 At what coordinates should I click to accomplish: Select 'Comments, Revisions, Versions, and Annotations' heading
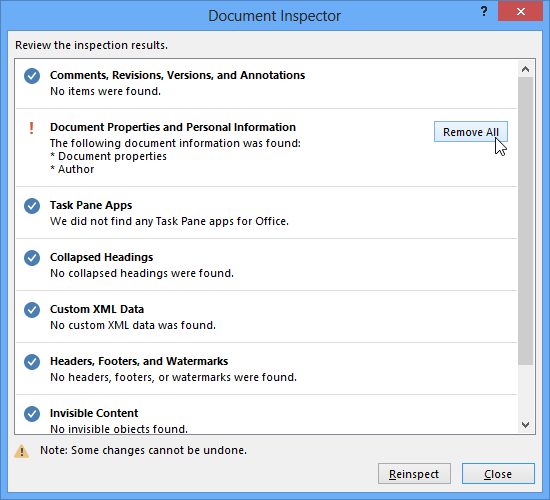click(x=177, y=75)
